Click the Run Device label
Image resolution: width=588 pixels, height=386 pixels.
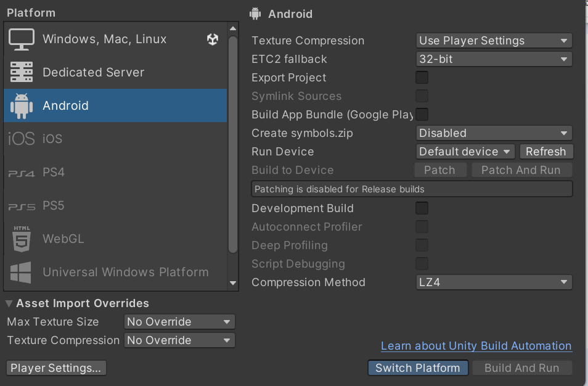pos(283,152)
